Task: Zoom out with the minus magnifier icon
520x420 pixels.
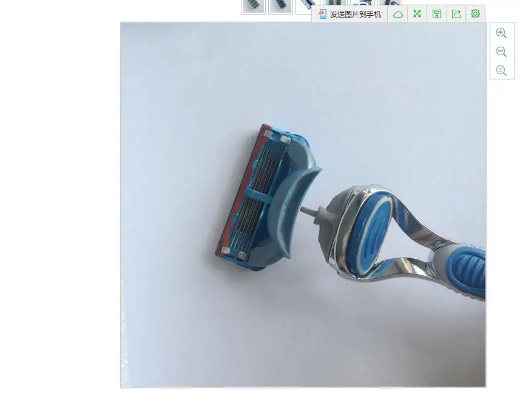Action: tap(501, 52)
